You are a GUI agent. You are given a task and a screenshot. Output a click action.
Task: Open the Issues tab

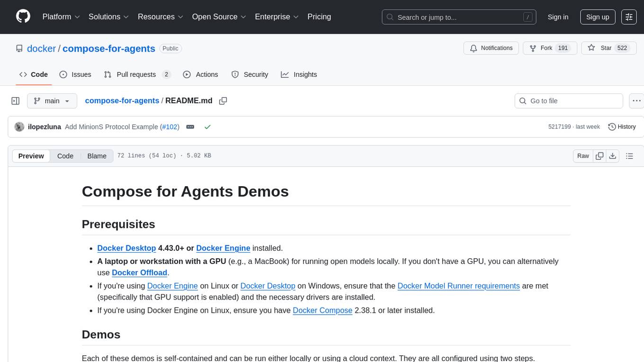[x=75, y=74]
